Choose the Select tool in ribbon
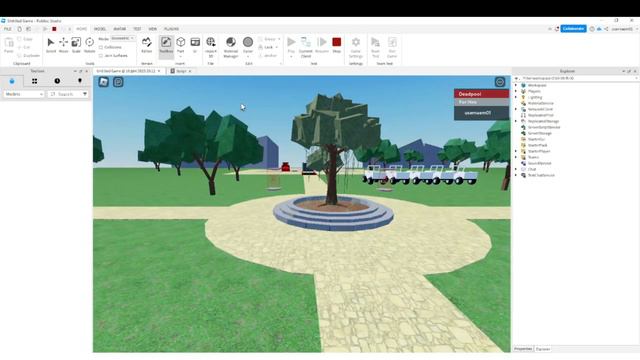Image resolution: width=640 pixels, height=360 pixels. [51, 45]
